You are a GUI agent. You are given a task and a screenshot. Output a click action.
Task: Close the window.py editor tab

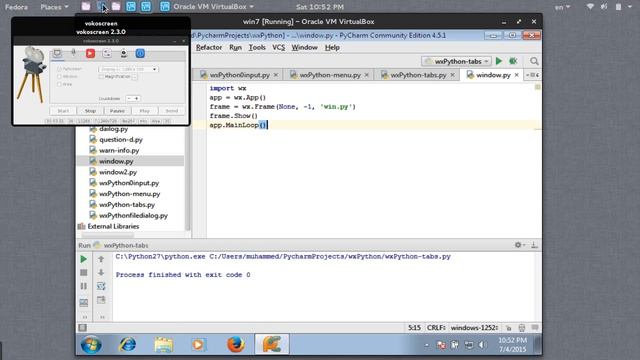[516, 75]
